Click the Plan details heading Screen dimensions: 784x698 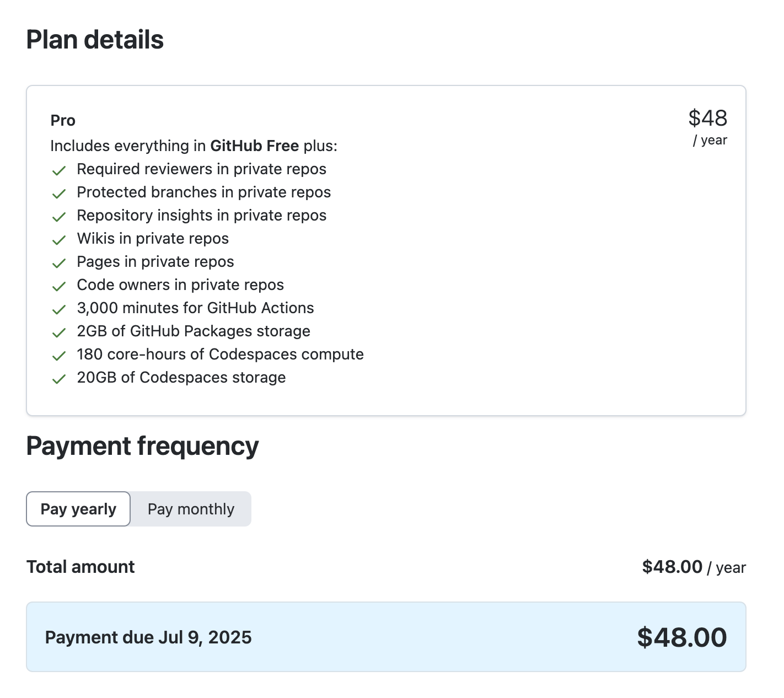95,40
